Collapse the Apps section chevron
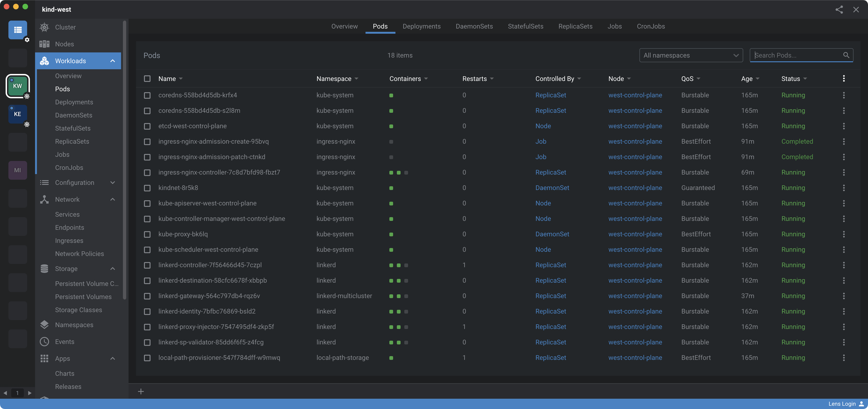 pyautogui.click(x=113, y=358)
